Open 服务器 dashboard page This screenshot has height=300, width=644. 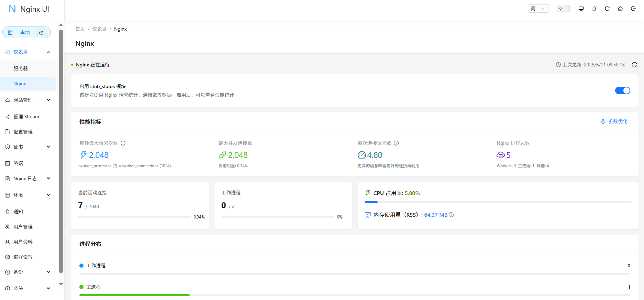28,68
